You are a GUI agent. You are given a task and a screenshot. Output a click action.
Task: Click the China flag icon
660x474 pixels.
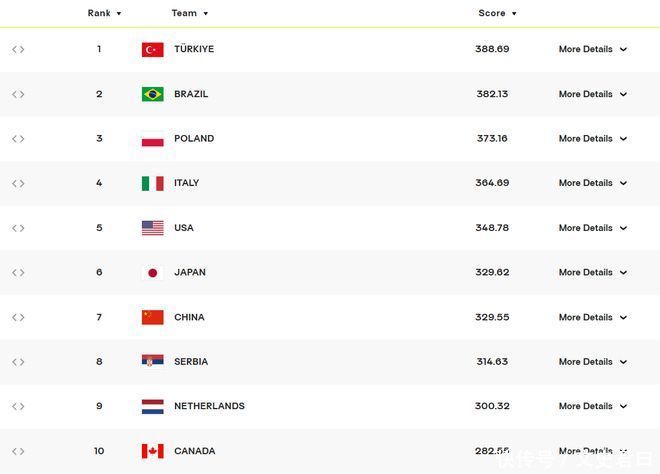click(152, 317)
